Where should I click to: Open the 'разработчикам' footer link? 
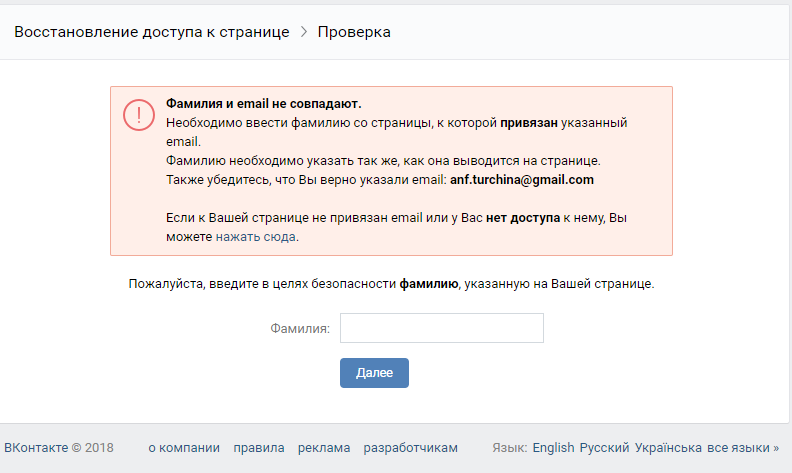[x=411, y=448]
